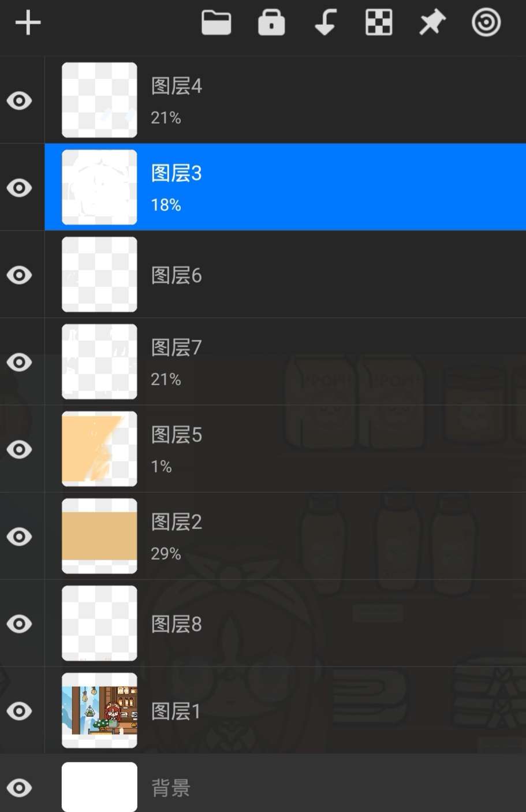Click the 图层7 layer name
The width and height of the screenshot is (526, 812).
pos(177,348)
